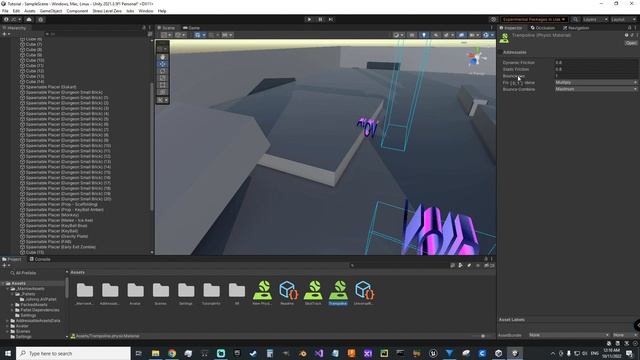The width and height of the screenshot is (640, 360).
Task: Click the scene orientation gizmo
Action: (x=476, y=58)
